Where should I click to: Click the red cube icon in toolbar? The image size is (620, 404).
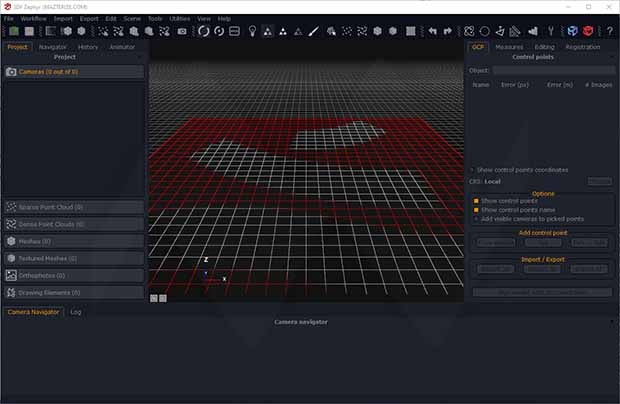pyautogui.click(x=588, y=31)
